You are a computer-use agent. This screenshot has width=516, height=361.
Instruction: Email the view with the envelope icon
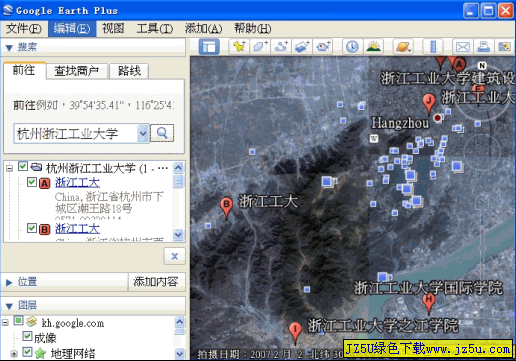(x=462, y=46)
